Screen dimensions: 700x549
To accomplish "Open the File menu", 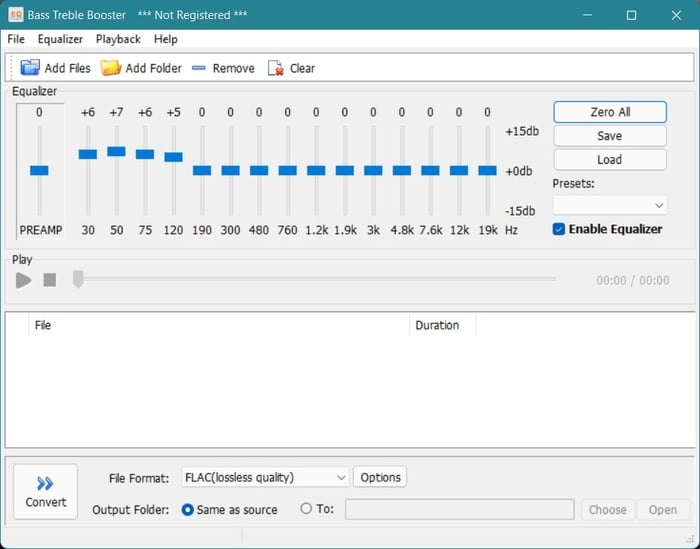I will tap(16, 39).
